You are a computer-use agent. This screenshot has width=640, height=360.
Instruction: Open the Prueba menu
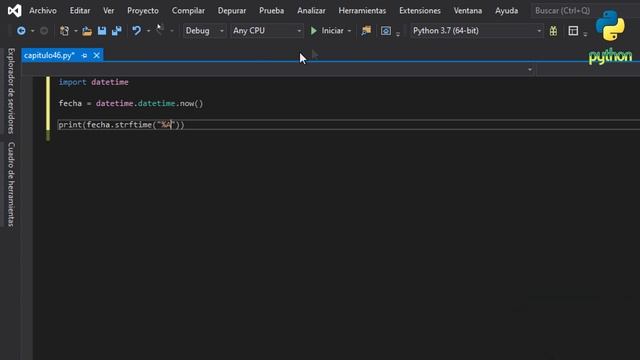271,11
